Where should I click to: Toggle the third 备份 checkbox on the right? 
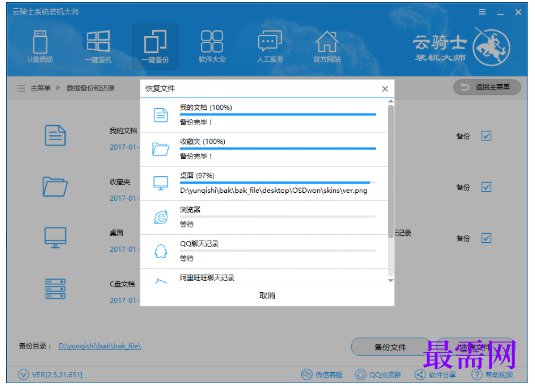[x=486, y=238]
